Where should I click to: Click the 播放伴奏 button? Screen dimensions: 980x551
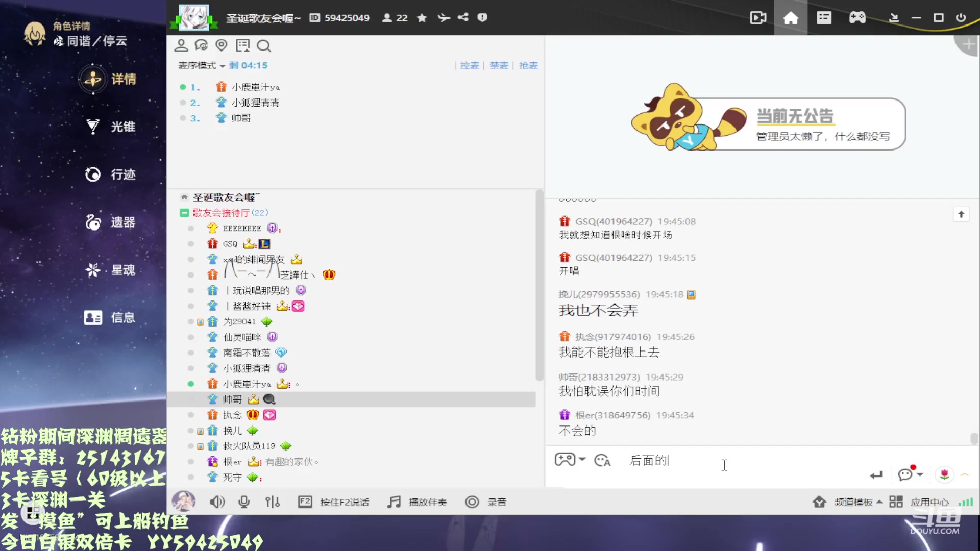[x=417, y=502]
